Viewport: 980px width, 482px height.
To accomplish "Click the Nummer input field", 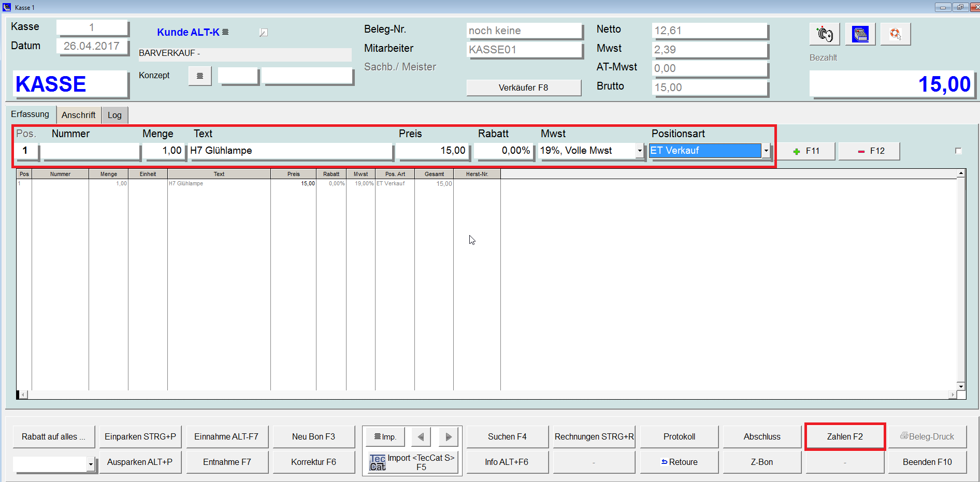I will (91, 151).
